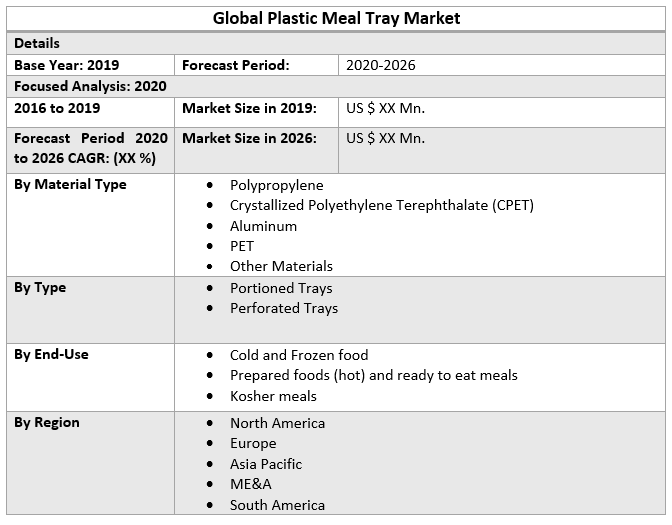Select the Kosher meals item
This screenshot has height=525, width=672.
point(273,396)
